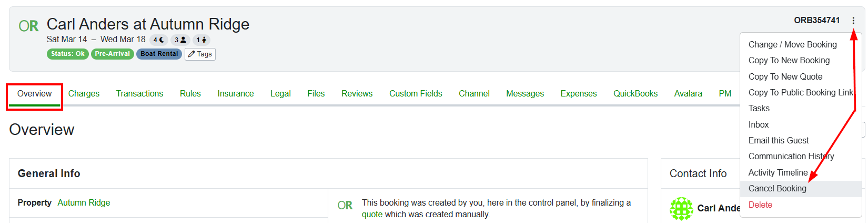868x223 pixels.
Task: Open the Tags editor button
Action: click(200, 54)
